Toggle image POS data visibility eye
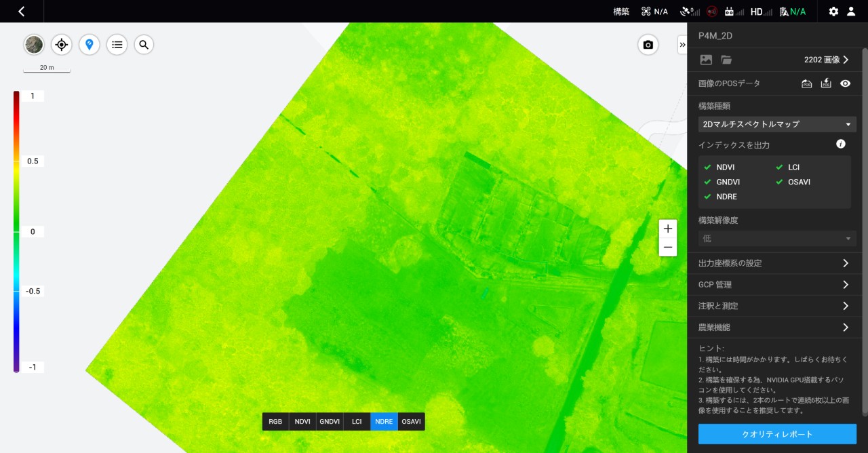Viewport: 868px width, 453px height. click(x=845, y=83)
